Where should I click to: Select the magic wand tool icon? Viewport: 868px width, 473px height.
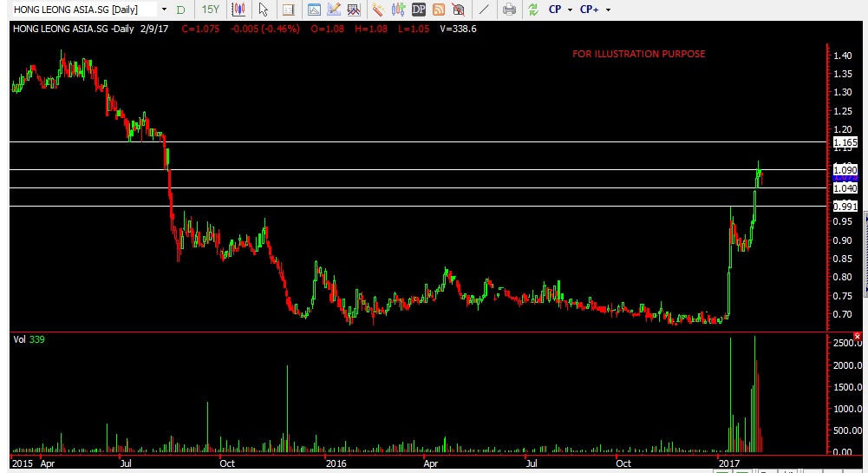[378, 10]
